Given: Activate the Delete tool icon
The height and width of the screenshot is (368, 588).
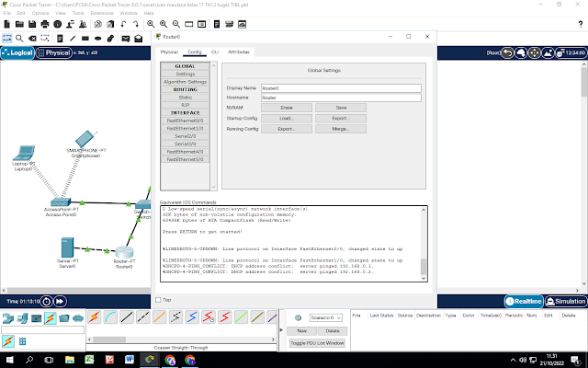Looking at the screenshot, I should tap(32, 39).
